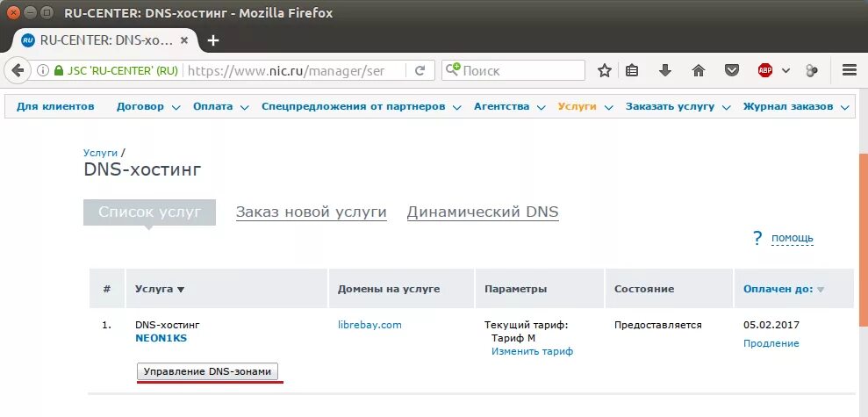Click the extension icon next to hamburger menu
The width and height of the screenshot is (868, 417).
[812, 70]
